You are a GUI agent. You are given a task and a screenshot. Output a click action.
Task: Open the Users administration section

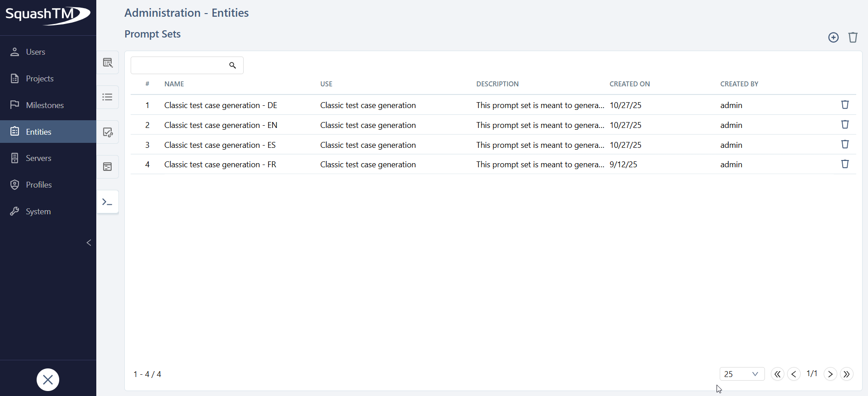pos(48,52)
